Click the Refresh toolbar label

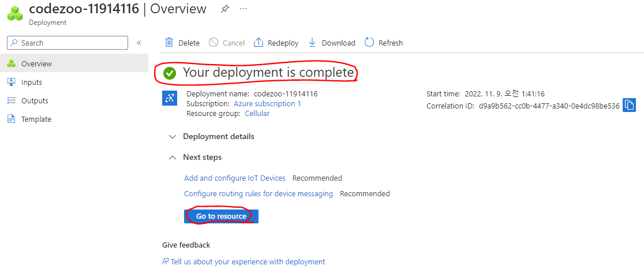[391, 43]
